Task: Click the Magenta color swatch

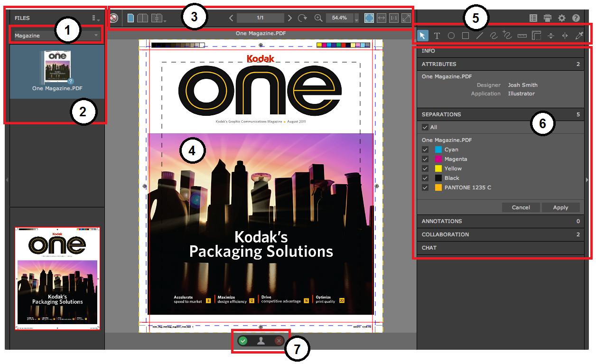Action: (438, 159)
